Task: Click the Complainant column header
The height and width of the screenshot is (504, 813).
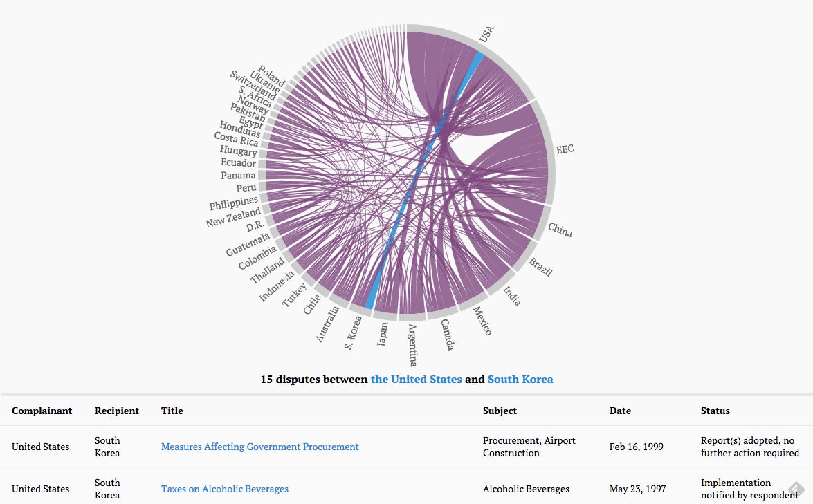Action: point(42,411)
